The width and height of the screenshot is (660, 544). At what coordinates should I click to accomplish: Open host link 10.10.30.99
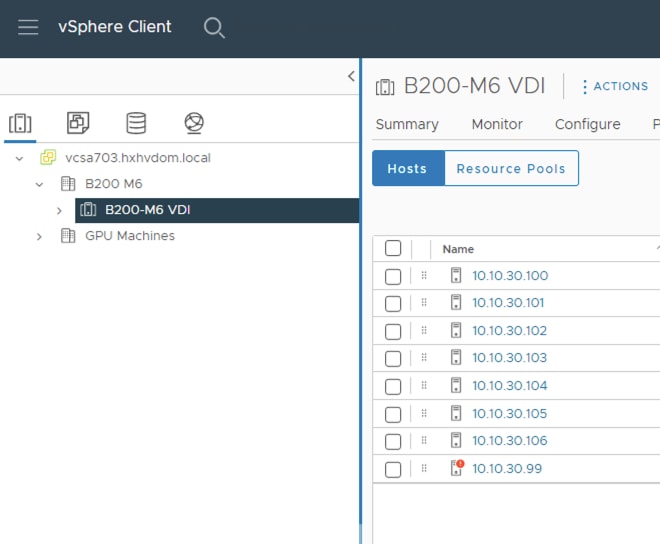tap(507, 469)
